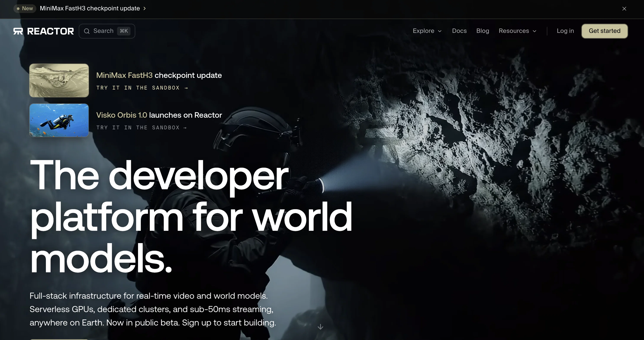Click the scroll-down arrow icon

(x=320, y=327)
